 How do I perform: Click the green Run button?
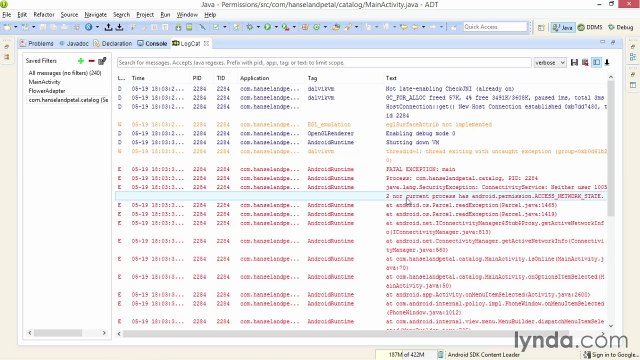[267, 27]
